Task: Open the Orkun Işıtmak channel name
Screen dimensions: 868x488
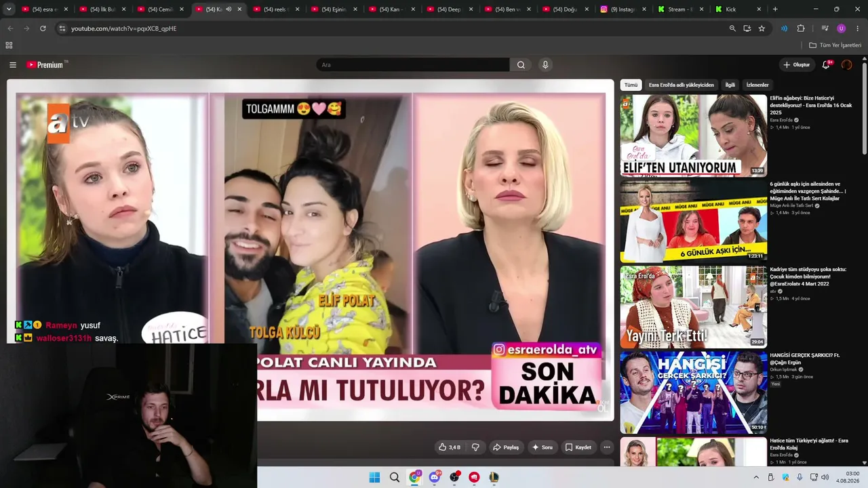Action: pos(784,369)
